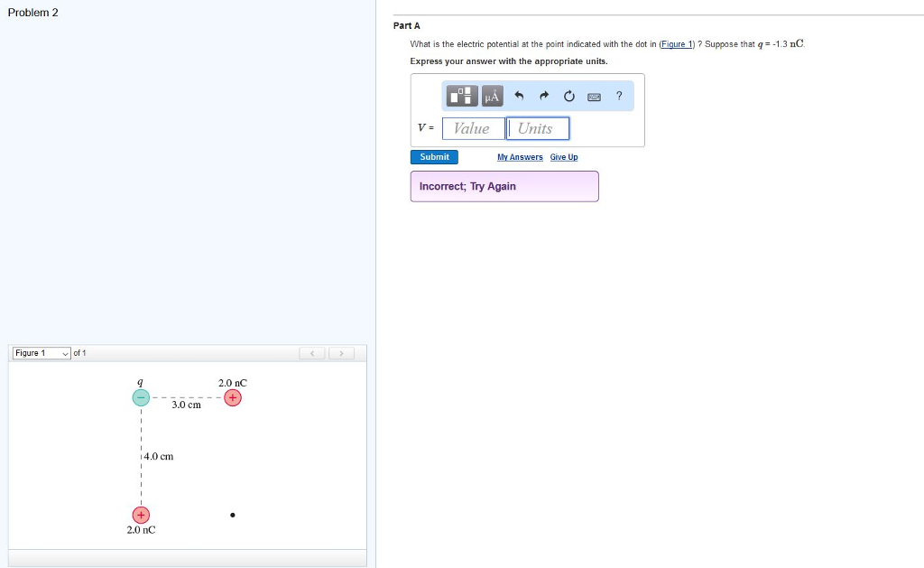Image resolution: width=924 pixels, height=568 pixels.
Task: Click the Units input field
Action: (x=538, y=128)
